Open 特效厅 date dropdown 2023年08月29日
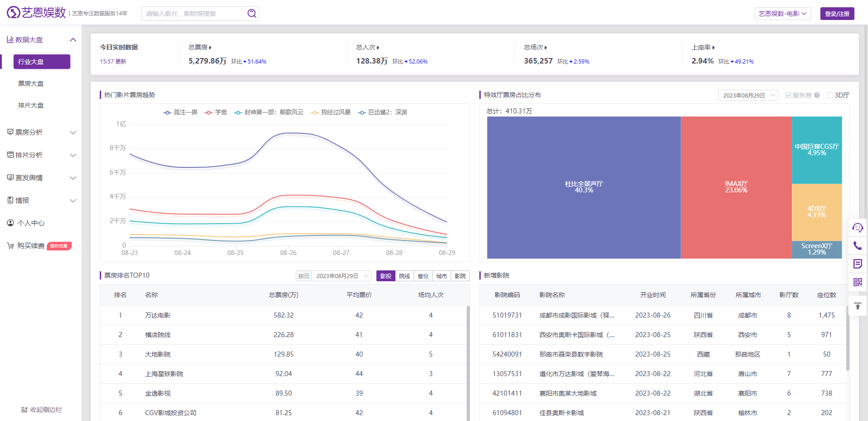Screen dimensions: 868x421 click(x=748, y=95)
